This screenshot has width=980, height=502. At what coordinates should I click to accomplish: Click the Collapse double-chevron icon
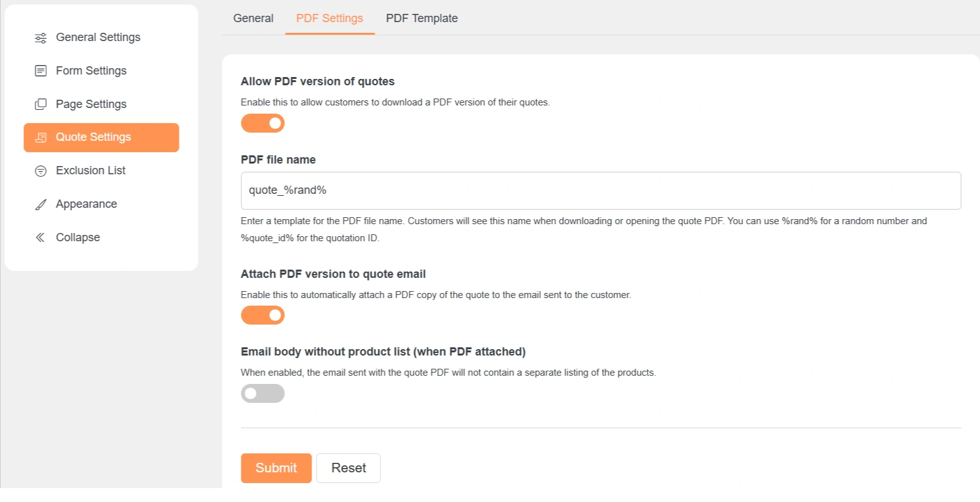[40, 237]
